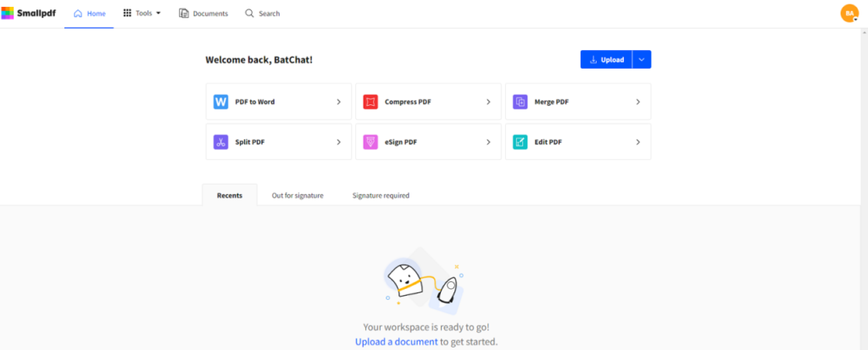868x350 pixels.
Task: Expand the Tools dropdown menu
Action: [x=142, y=14]
